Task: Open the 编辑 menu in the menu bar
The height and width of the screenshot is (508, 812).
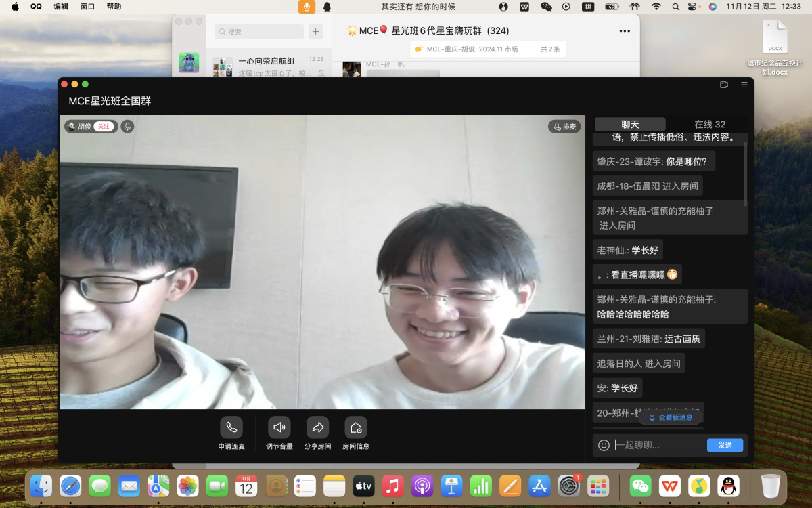Action: [x=61, y=7]
